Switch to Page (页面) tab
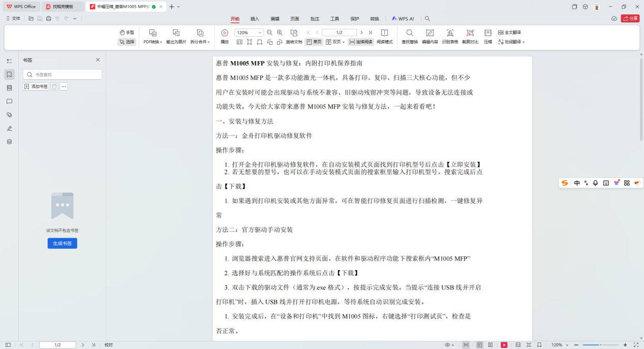Viewport: 644px width, 349px height. point(295,19)
